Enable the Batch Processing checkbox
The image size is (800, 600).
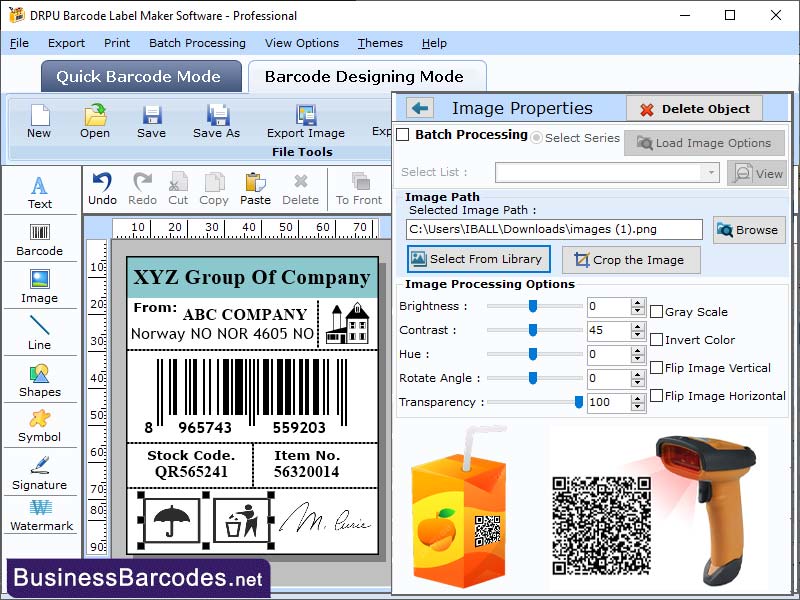[x=403, y=135]
